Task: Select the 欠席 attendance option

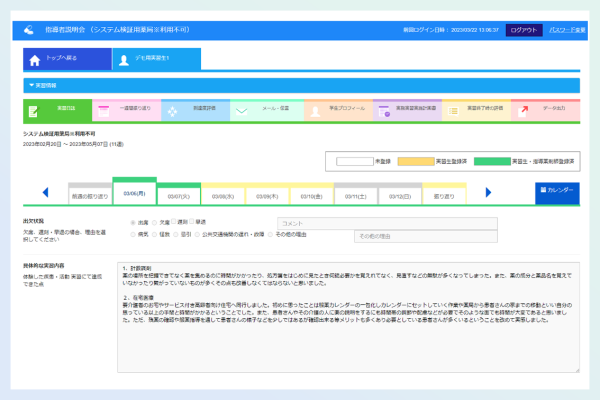Action: 154,222
